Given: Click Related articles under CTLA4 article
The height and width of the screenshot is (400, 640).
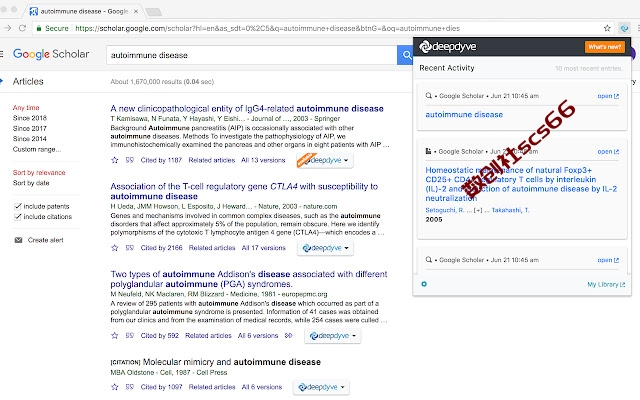Looking at the screenshot, I should [212, 248].
